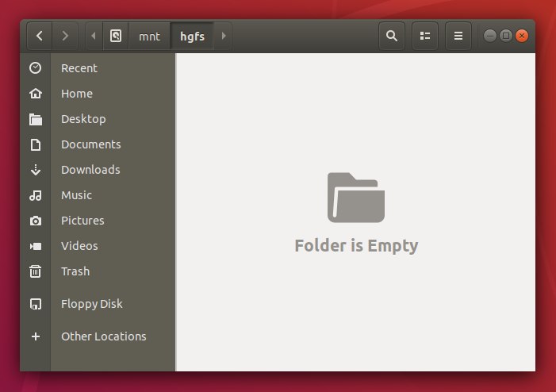The width and height of the screenshot is (556, 392).
Task: Click the Desktop folder icon
Action: tap(36, 119)
